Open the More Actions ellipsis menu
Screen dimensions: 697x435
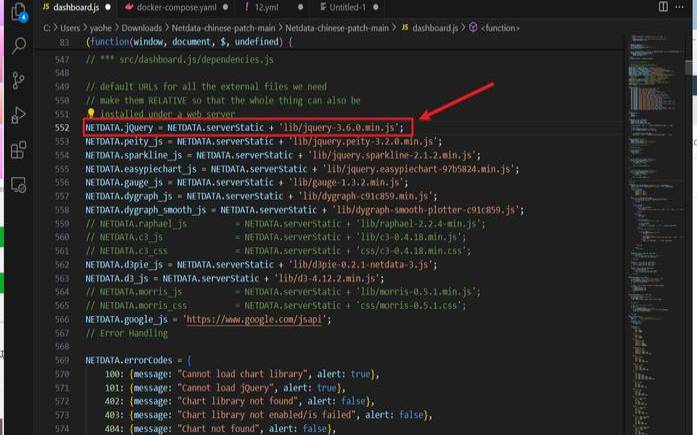coord(680,7)
